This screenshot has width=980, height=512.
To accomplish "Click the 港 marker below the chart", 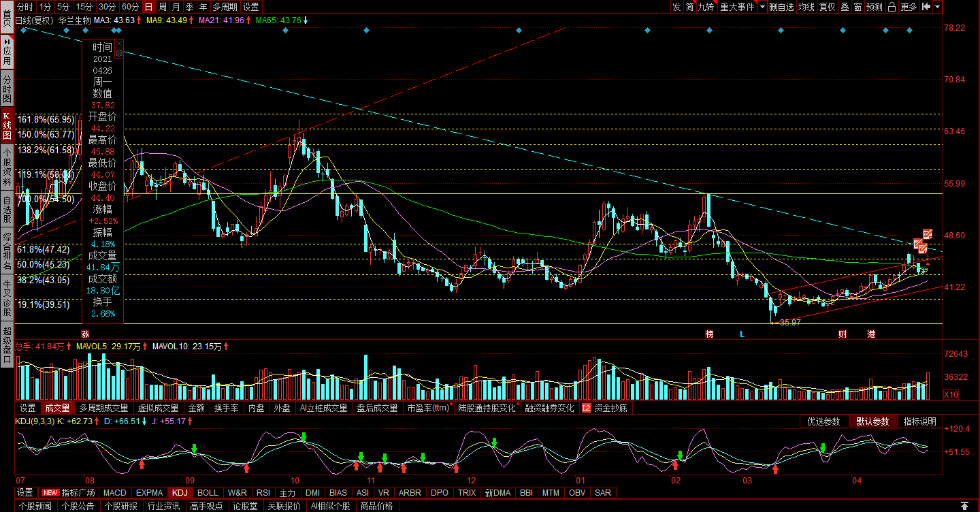I will coord(871,334).
